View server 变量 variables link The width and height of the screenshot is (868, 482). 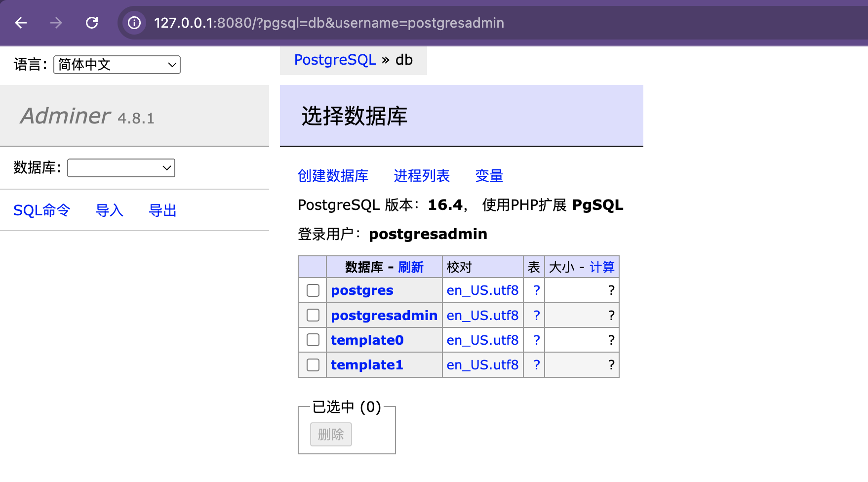[x=489, y=176]
